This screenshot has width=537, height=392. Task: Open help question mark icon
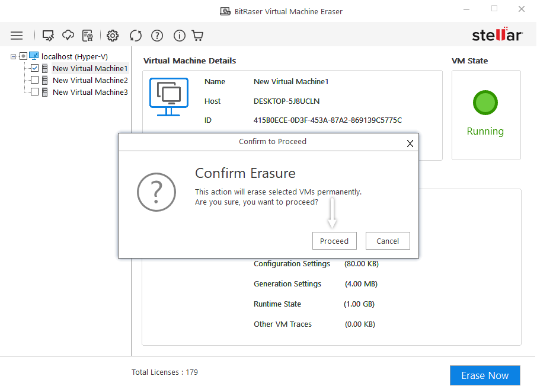157,36
